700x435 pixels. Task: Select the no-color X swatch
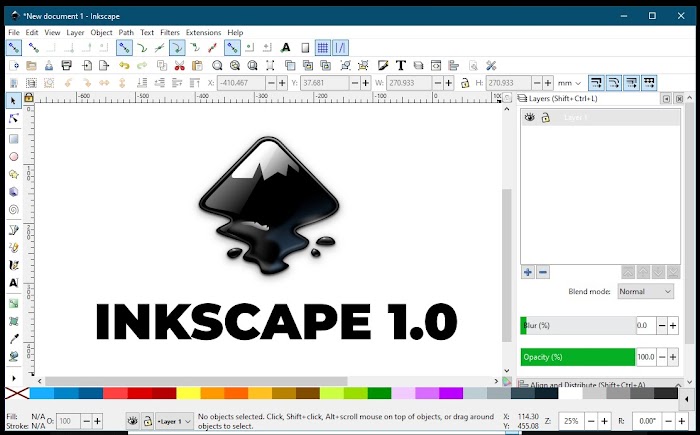tap(17, 393)
